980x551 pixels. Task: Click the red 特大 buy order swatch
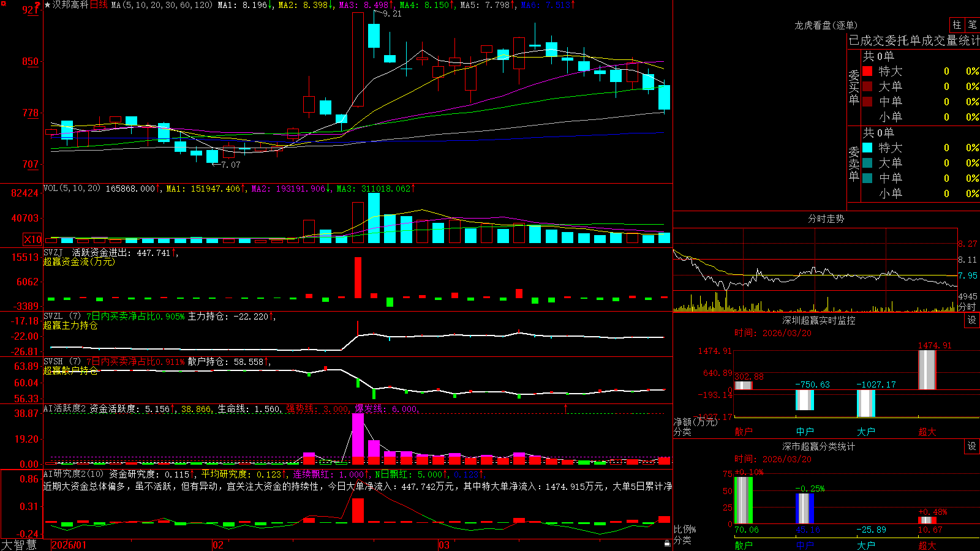click(x=867, y=71)
